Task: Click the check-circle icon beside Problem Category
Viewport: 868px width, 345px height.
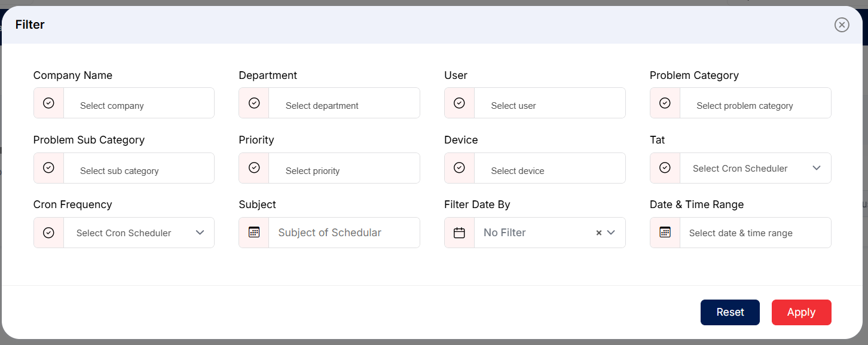Action: coord(665,103)
